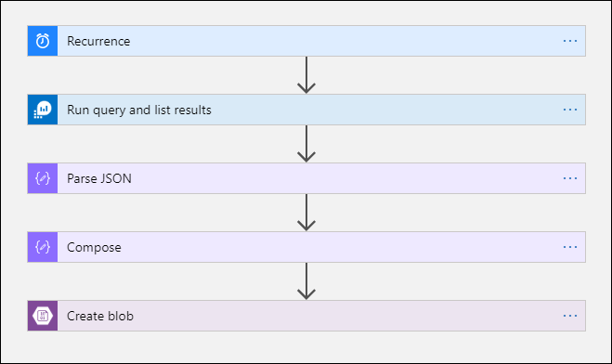Screen dimensions: 612x364
Task: Open the Create blob ellipsis menu
Action: coord(570,316)
